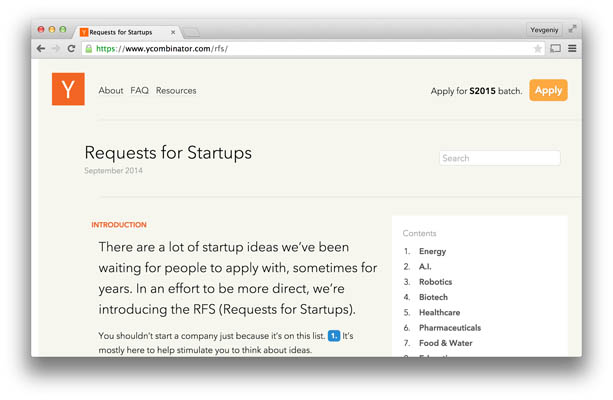Open the Chrome hamburger menu
The height and width of the screenshot is (400, 613).
point(572,49)
